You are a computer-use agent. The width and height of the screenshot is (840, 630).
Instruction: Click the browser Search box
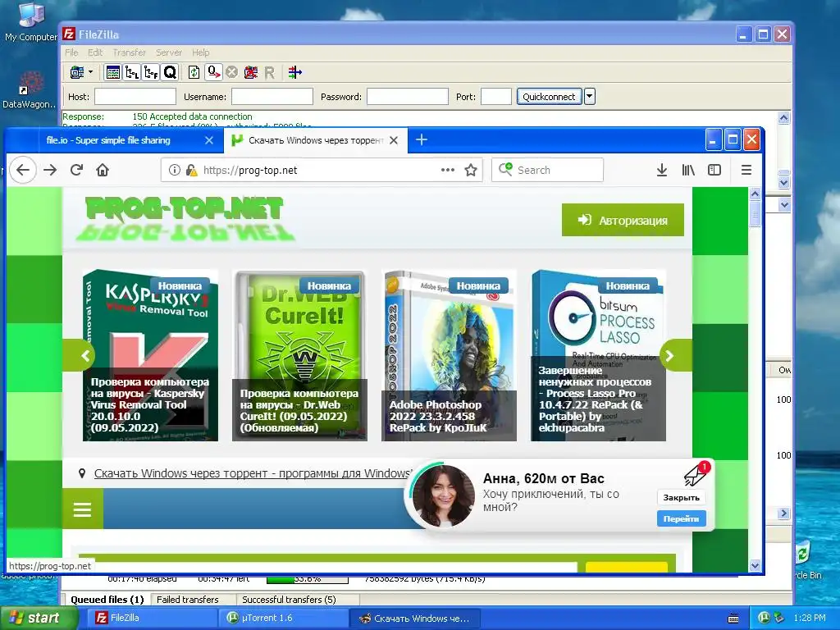click(x=547, y=171)
